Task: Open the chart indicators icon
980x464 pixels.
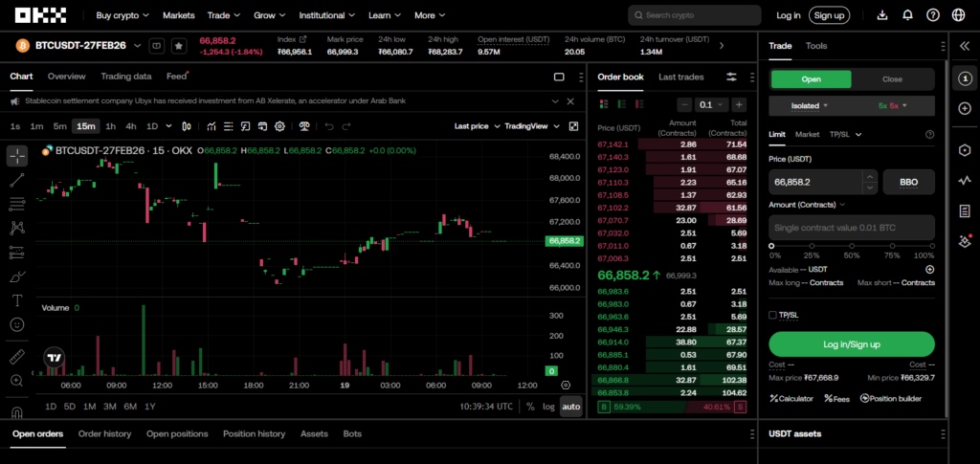Action: [212, 126]
